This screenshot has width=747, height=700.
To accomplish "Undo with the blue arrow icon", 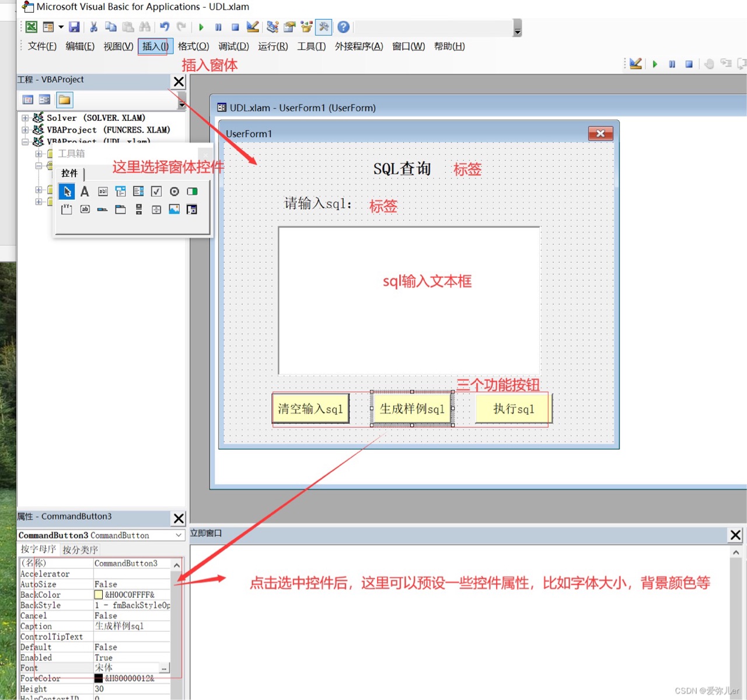I will [165, 27].
